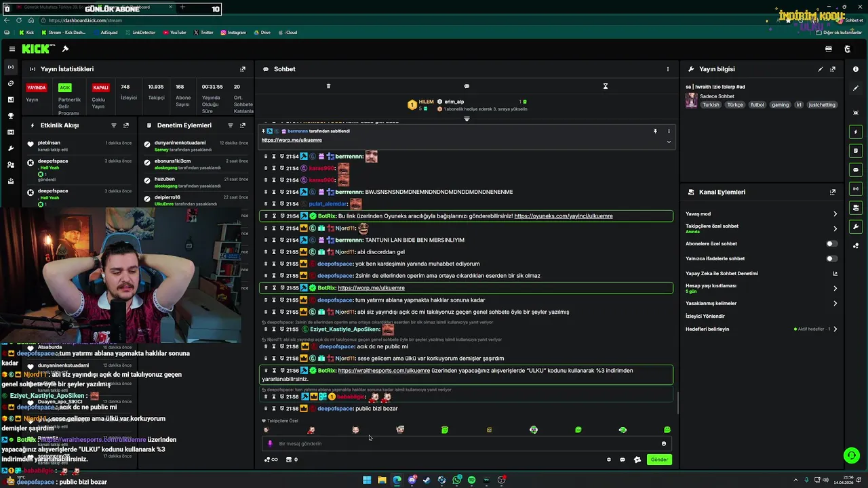Viewport: 868px width, 488px height.
Task: Click the futbol stream tag
Action: (x=757, y=105)
